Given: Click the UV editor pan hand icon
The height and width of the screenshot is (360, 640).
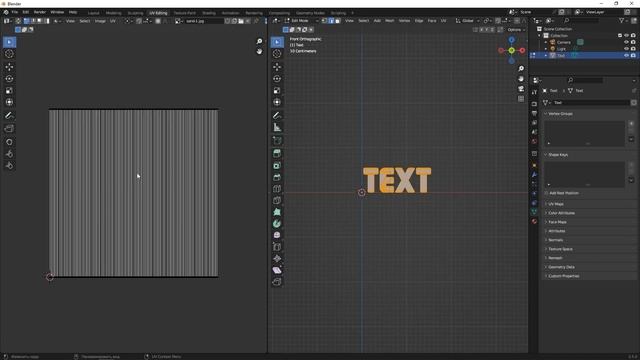Looking at the screenshot, I should point(259,51).
